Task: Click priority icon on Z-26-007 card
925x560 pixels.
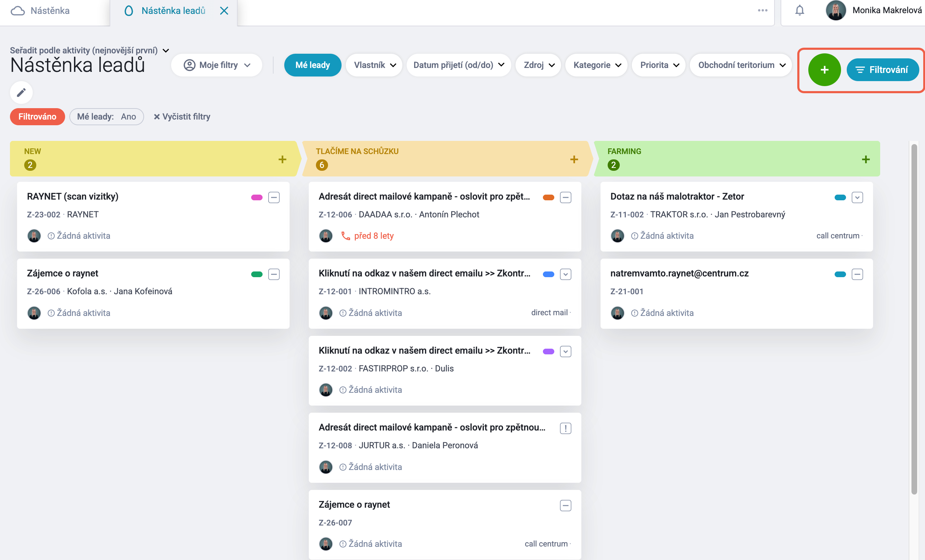Action: tap(566, 506)
